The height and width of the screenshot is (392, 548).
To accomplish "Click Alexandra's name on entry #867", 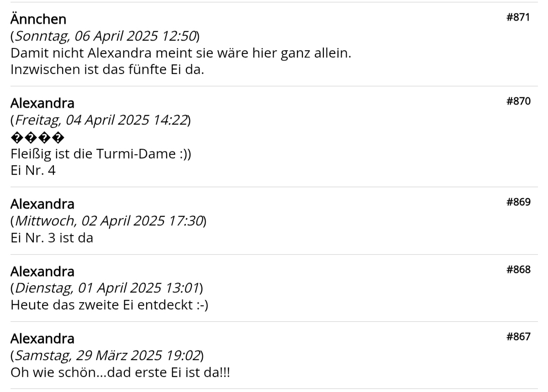I will pos(42,339).
